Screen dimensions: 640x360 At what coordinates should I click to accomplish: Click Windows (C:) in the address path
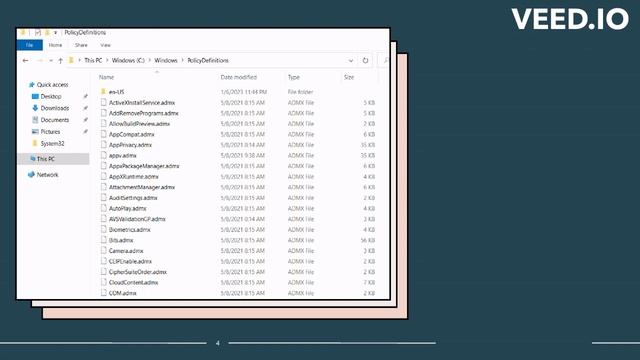click(x=128, y=60)
